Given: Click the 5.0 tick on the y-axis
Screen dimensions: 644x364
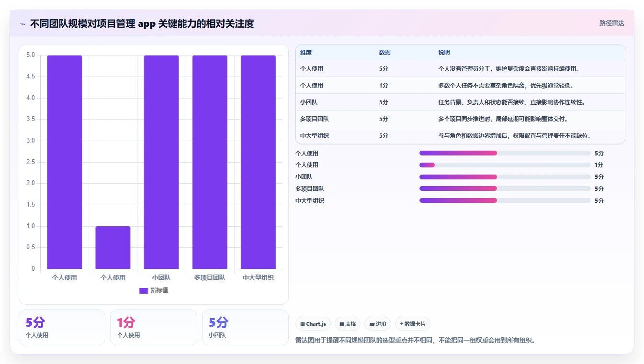Looking at the screenshot, I should pyautogui.click(x=31, y=55).
